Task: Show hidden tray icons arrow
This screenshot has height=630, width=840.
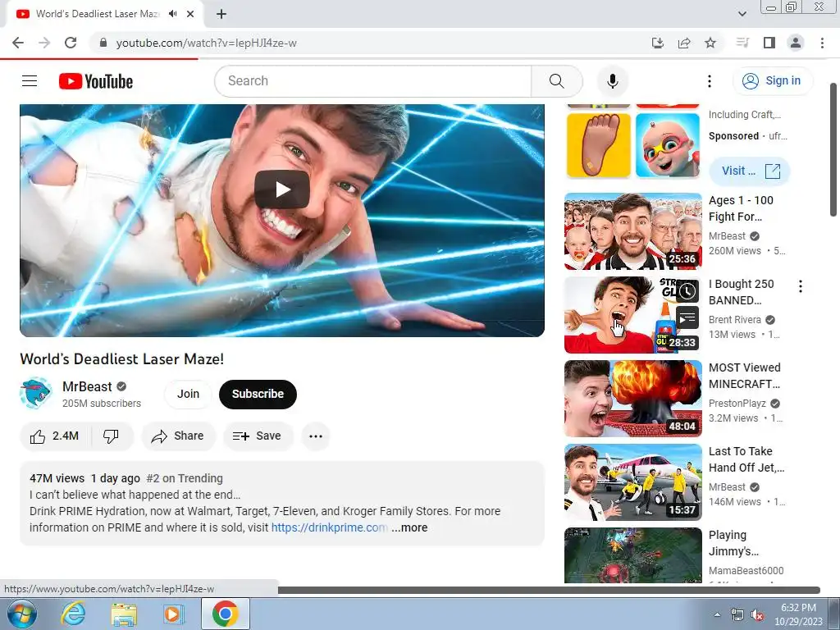Action: [717, 614]
